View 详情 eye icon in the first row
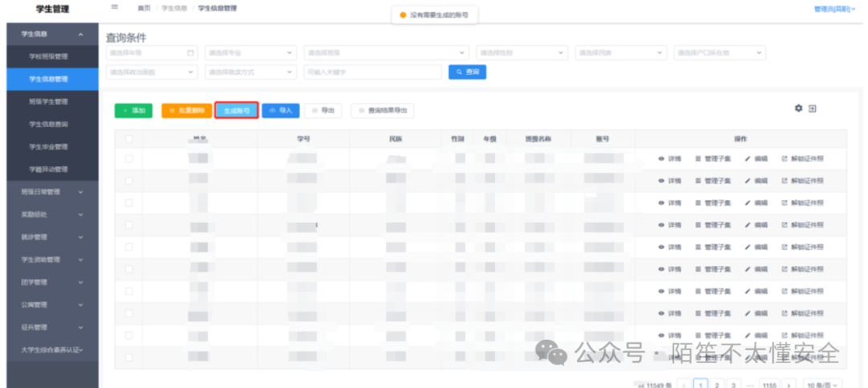The height and width of the screenshot is (388, 868). pos(661,159)
